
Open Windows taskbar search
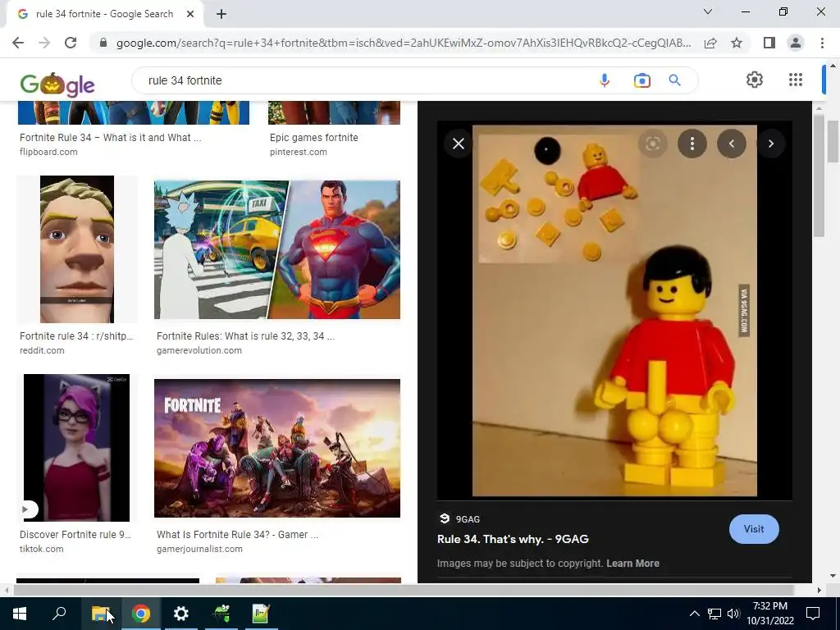pos(59,614)
